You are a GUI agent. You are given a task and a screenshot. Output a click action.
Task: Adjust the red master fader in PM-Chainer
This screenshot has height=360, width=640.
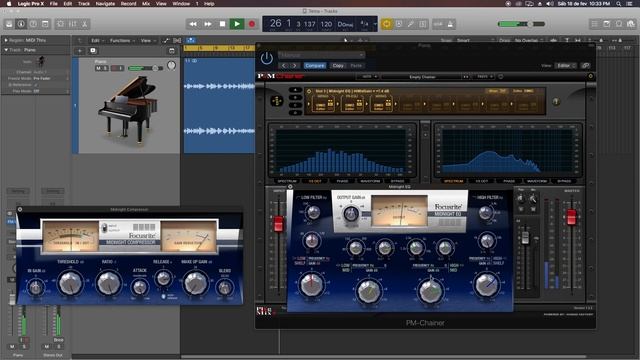(571, 217)
